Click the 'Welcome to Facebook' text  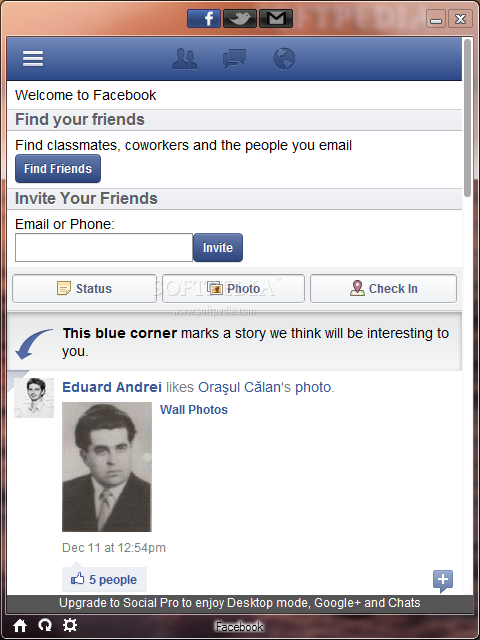click(x=85, y=95)
